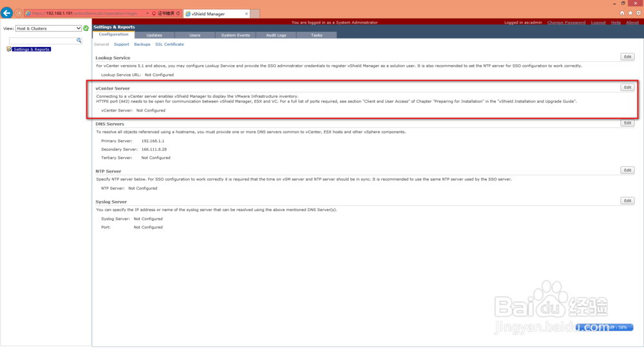Viewport: 644px width, 349px height.
Task: Edit the Syslog Server settings
Action: tap(627, 201)
